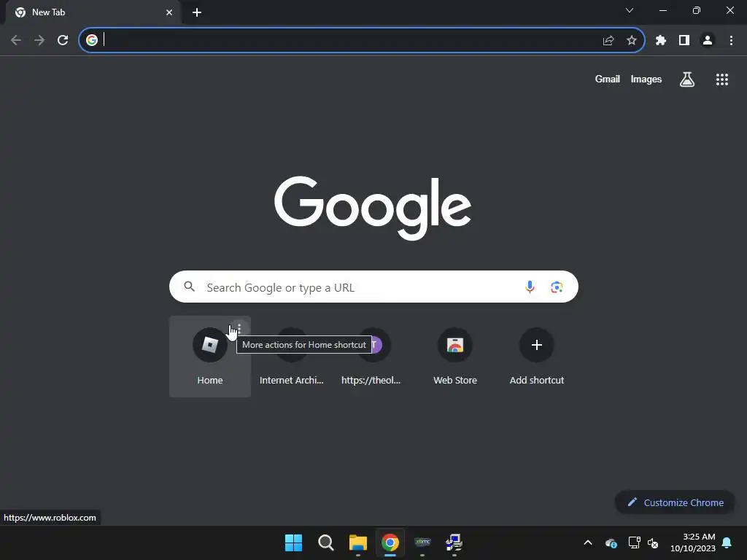This screenshot has width=747, height=560.
Task: Click the Google G icon in address bar
Action: click(92, 40)
